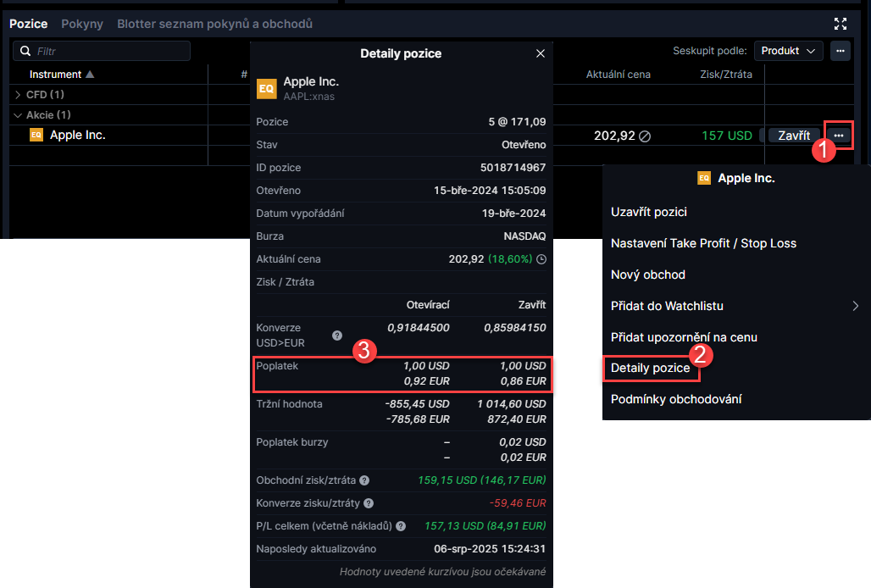The height and width of the screenshot is (588, 871).
Task: Choose Přidat do Watchlistu menu item
Action: pos(667,306)
